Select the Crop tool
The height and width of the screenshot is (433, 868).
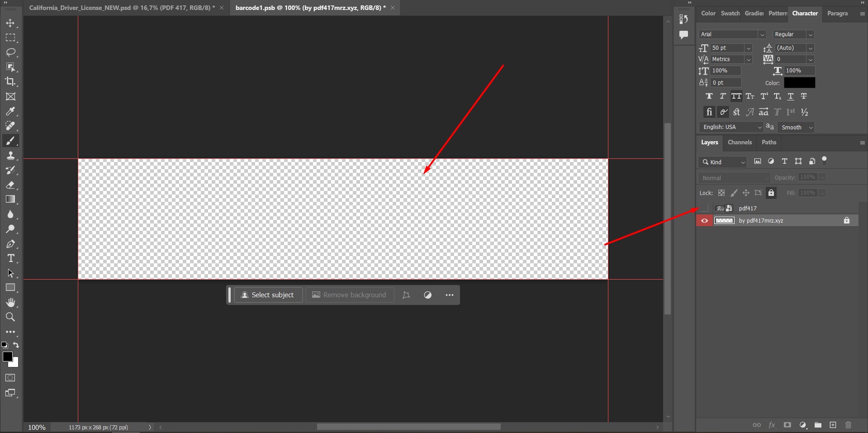(10, 81)
